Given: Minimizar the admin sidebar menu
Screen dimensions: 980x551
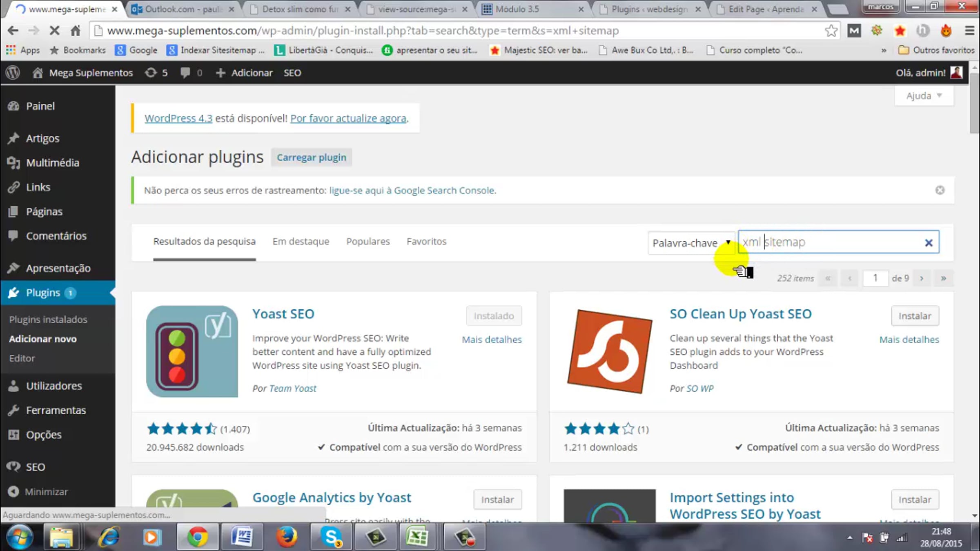Looking at the screenshot, I should coord(46,492).
